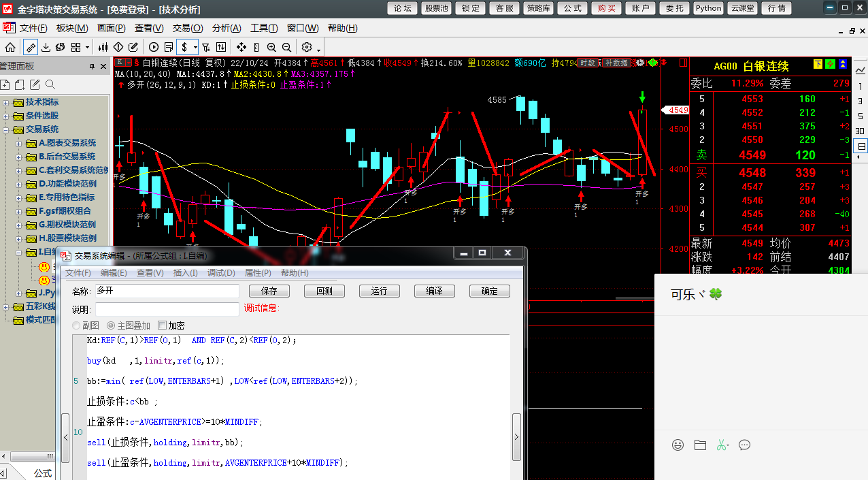
Task: Click the scissors screenshot icon in chat window
Action: 721,445
